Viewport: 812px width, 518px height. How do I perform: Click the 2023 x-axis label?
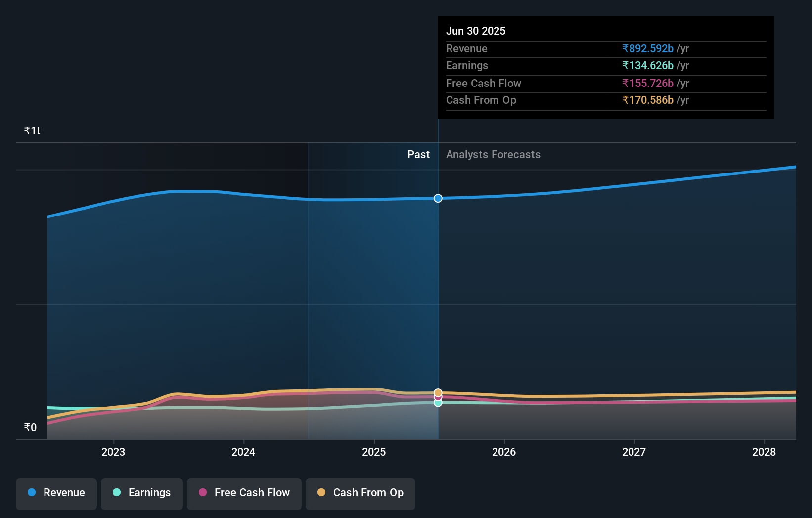tap(113, 452)
